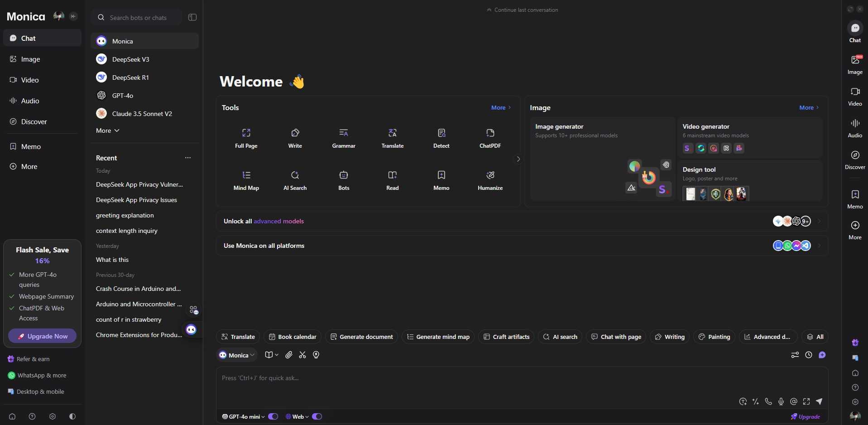The width and height of the screenshot is (868, 425).
Task: Click the attach file paperclip icon
Action: 289,355
